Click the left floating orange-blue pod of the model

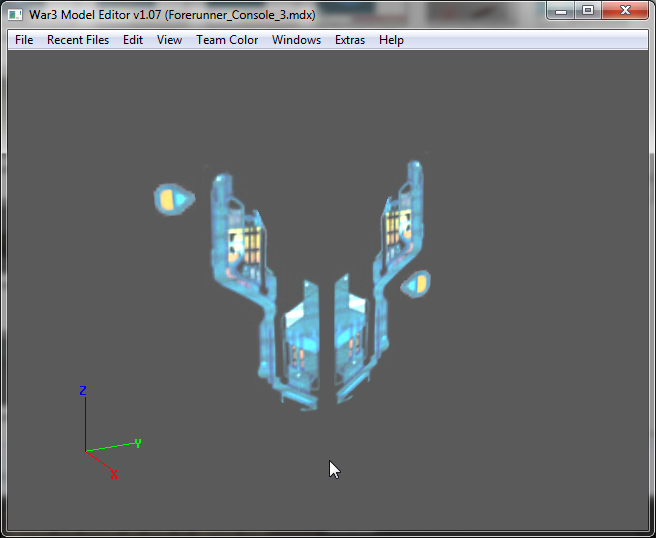click(x=174, y=199)
